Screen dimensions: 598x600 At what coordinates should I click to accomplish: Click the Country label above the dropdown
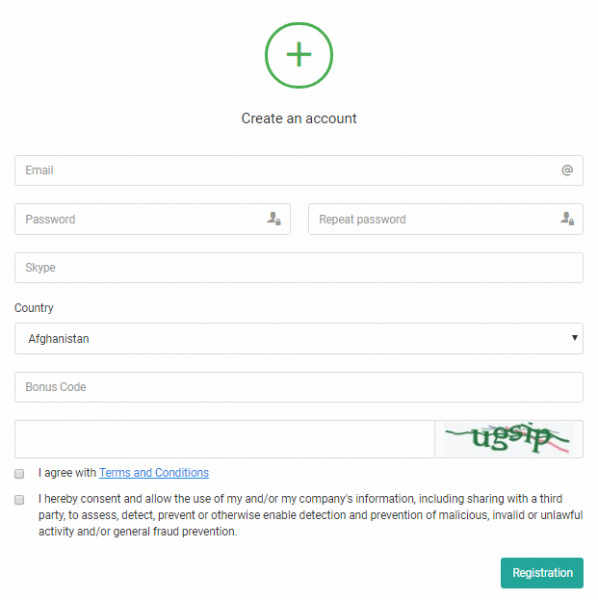coord(34,308)
